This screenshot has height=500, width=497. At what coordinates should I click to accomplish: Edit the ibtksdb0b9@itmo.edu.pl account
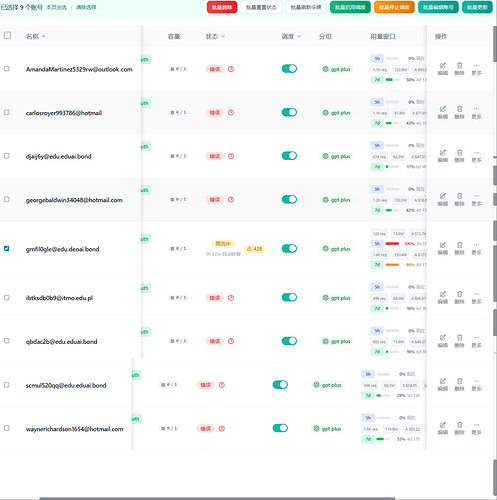pyautogui.click(x=443, y=298)
